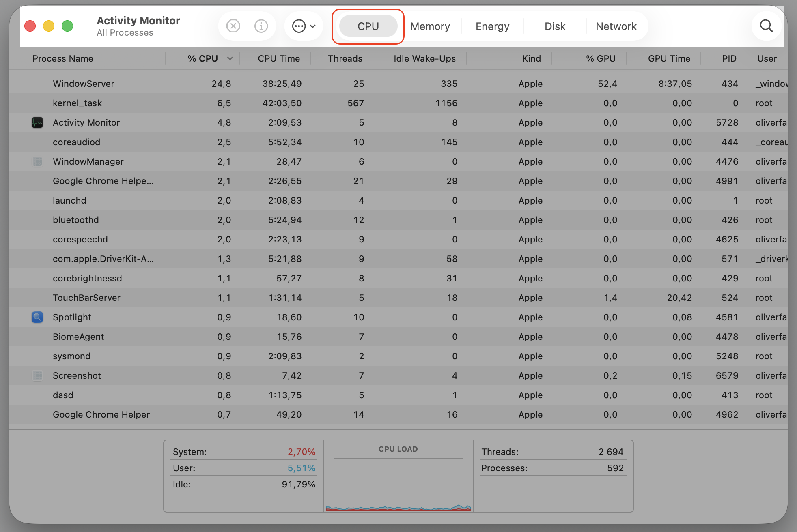Sort by PID column header

coord(729,58)
